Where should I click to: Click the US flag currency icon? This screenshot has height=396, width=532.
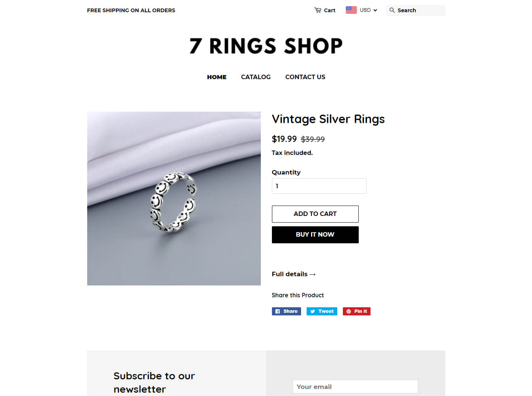pyautogui.click(x=351, y=10)
